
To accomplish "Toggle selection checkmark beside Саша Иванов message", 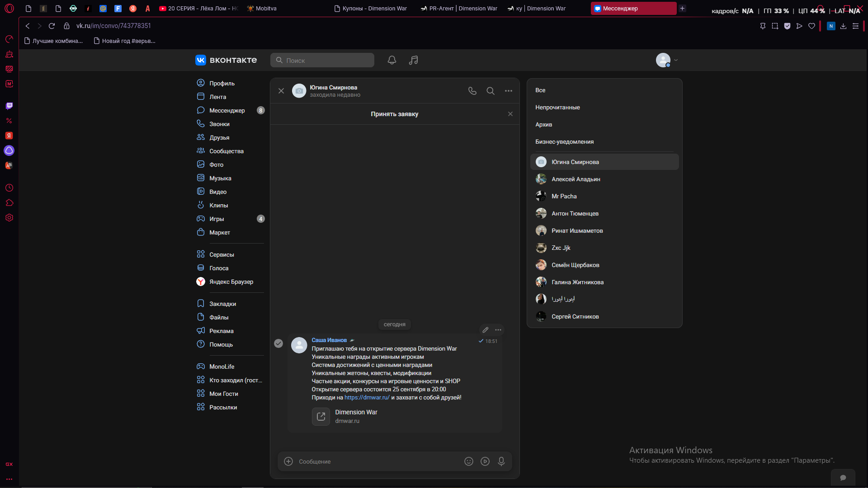I will (x=278, y=343).
